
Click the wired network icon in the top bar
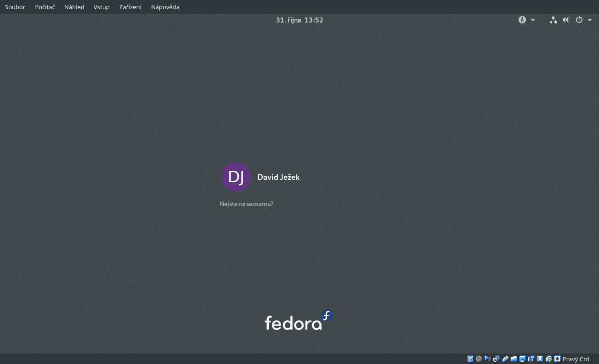click(x=553, y=20)
